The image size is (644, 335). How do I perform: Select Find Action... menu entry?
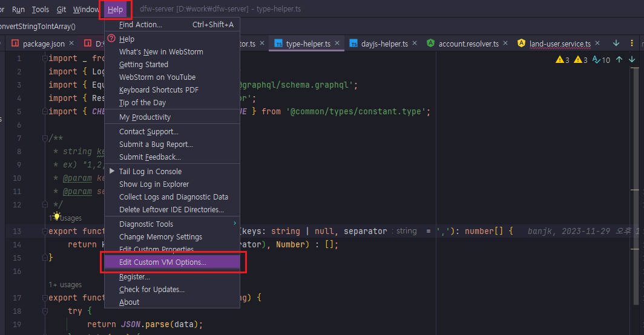click(x=172, y=25)
